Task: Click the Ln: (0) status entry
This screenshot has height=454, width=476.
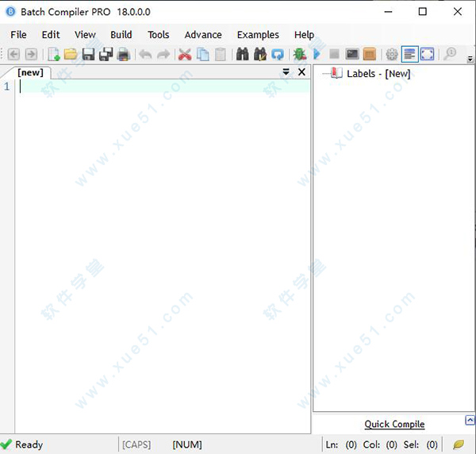Action: 341,444
